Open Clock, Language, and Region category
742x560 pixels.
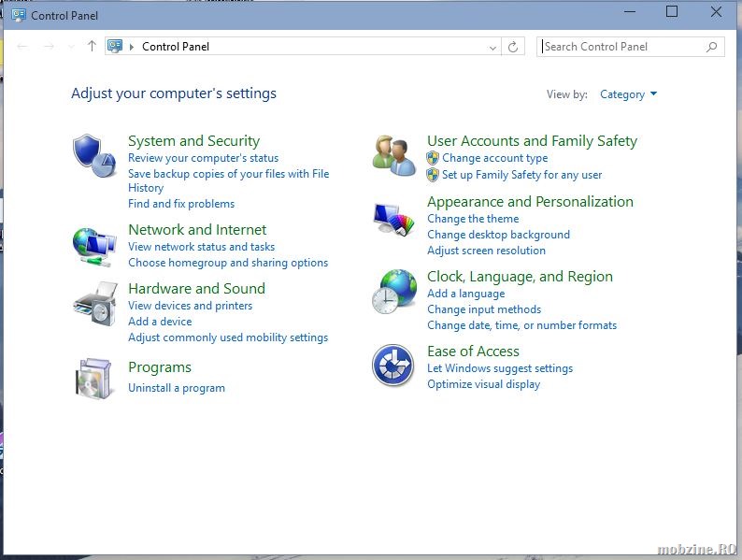point(521,277)
